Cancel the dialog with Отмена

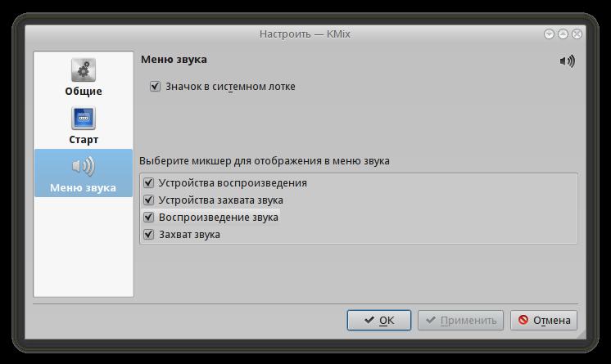[x=544, y=320]
